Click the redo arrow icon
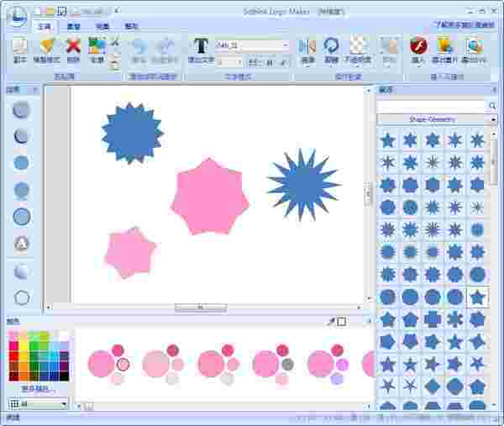The image size is (504, 426). (x=165, y=46)
